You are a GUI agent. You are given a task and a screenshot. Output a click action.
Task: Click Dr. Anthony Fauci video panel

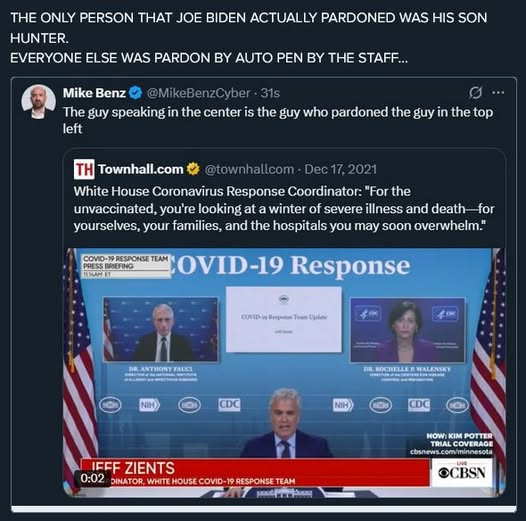pyautogui.click(x=161, y=329)
